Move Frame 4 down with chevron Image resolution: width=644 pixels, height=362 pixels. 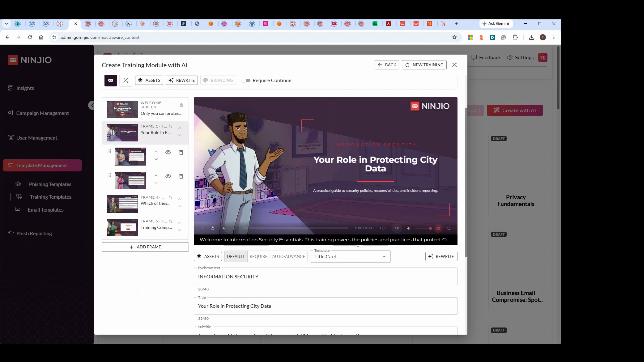click(180, 207)
